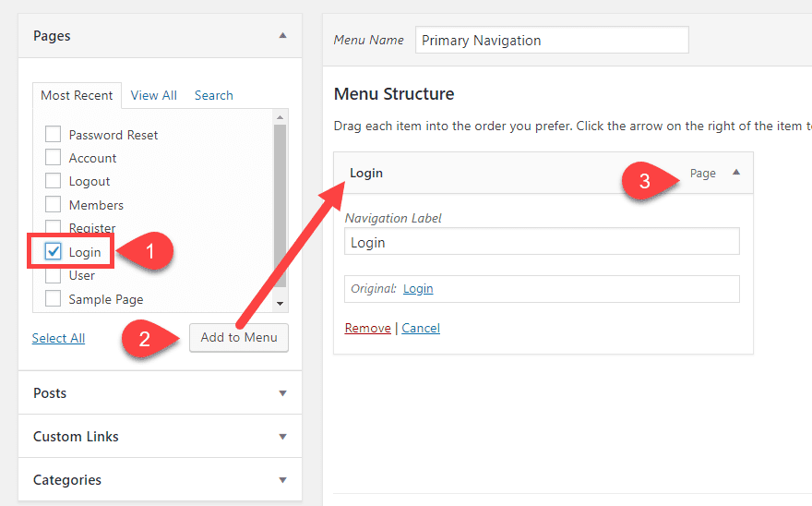
Task: Open the Search tab in Pages
Action: pos(213,95)
